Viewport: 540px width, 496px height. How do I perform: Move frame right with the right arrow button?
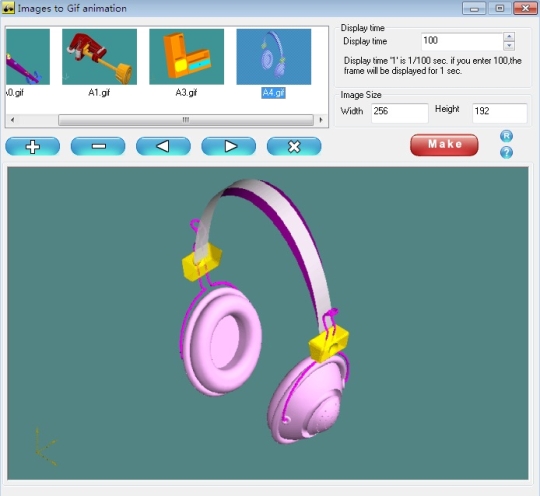click(229, 146)
